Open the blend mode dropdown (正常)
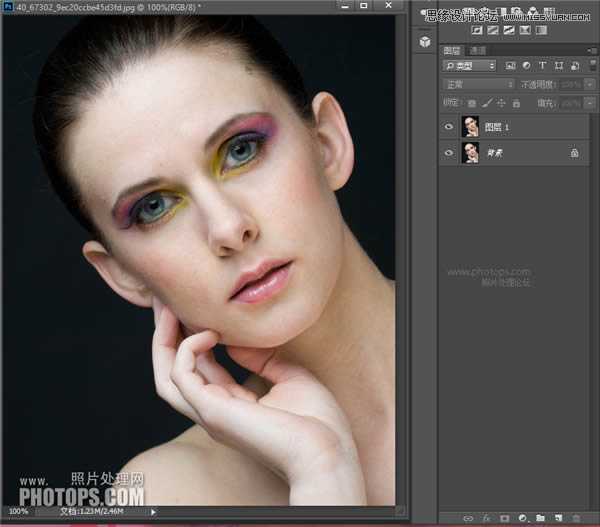Screen dimensions: 600x527 click(478, 85)
